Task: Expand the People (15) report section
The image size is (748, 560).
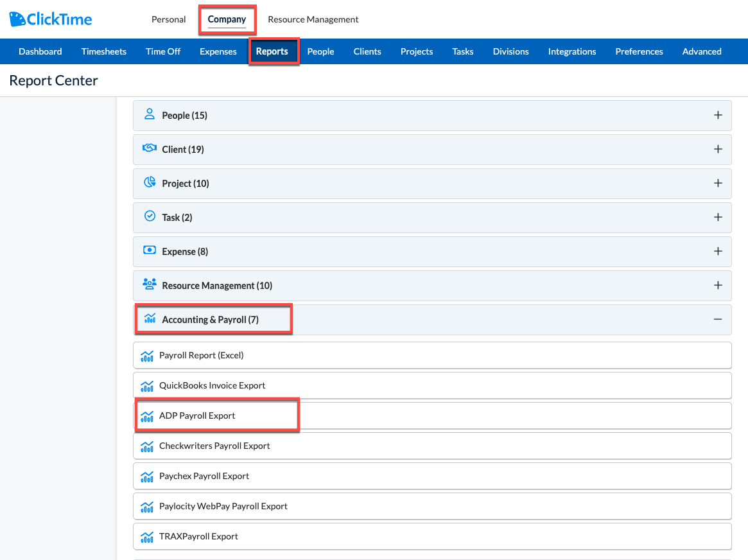Action: (718, 114)
